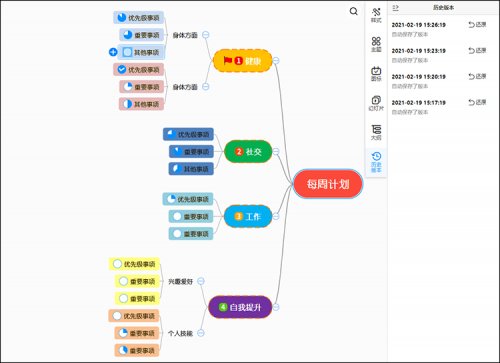Click the priority 4 badge on 自我提升
The height and width of the screenshot is (363, 500).
223,307
